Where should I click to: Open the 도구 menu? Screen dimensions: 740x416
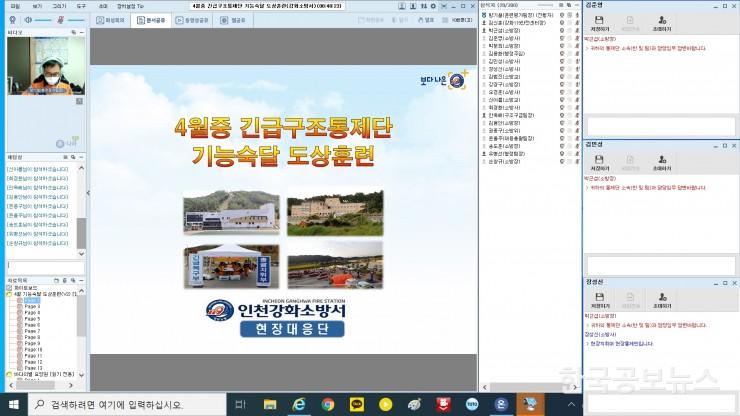[81, 7]
